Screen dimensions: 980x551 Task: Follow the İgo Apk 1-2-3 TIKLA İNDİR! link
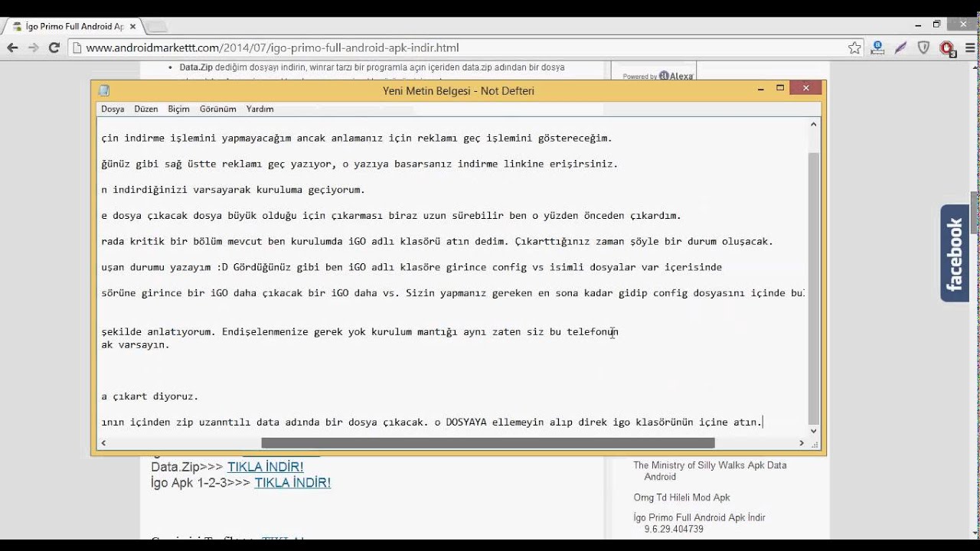[292, 483]
